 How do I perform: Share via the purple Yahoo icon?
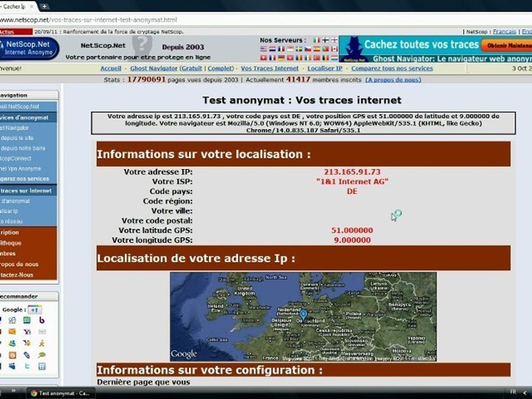[27, 332]
